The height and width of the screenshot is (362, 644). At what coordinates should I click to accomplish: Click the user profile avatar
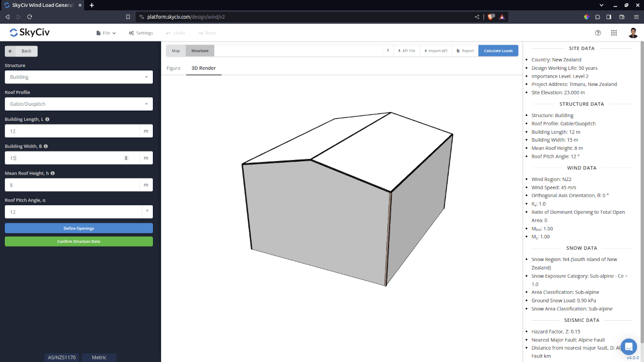pos(633,33)
